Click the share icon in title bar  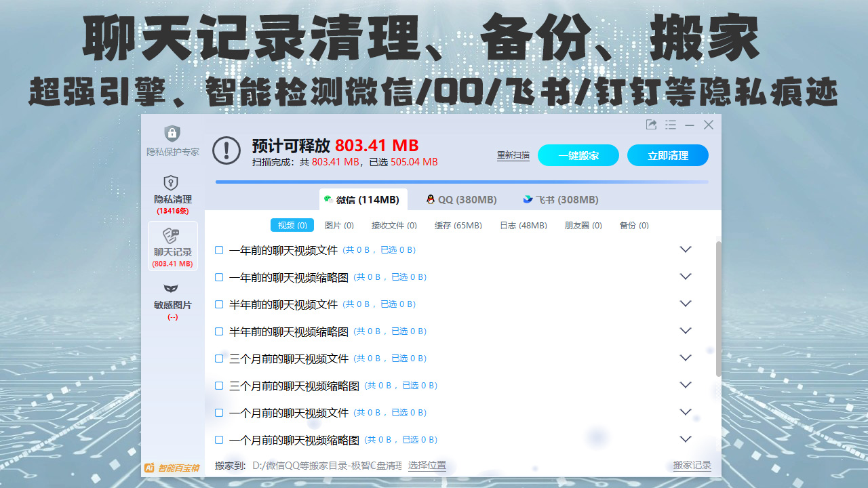click(x=651, y=125)
